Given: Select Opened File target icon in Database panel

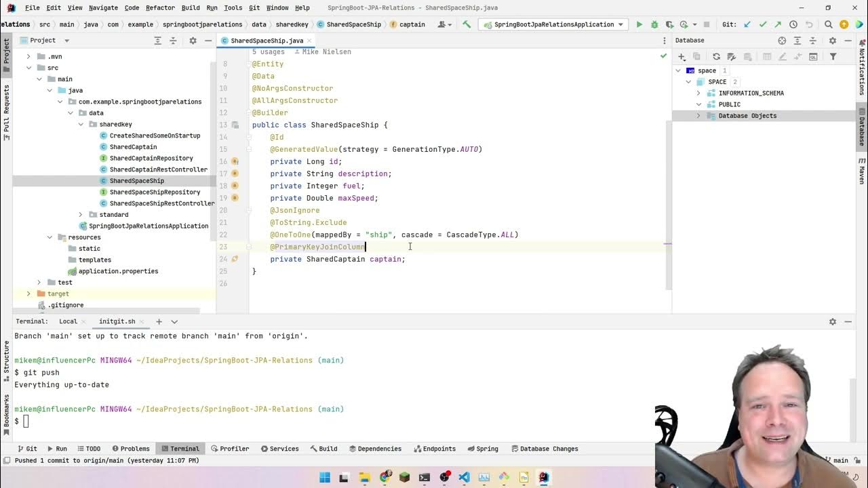Looking at the screenshot, I should click(x=782, y=41).
